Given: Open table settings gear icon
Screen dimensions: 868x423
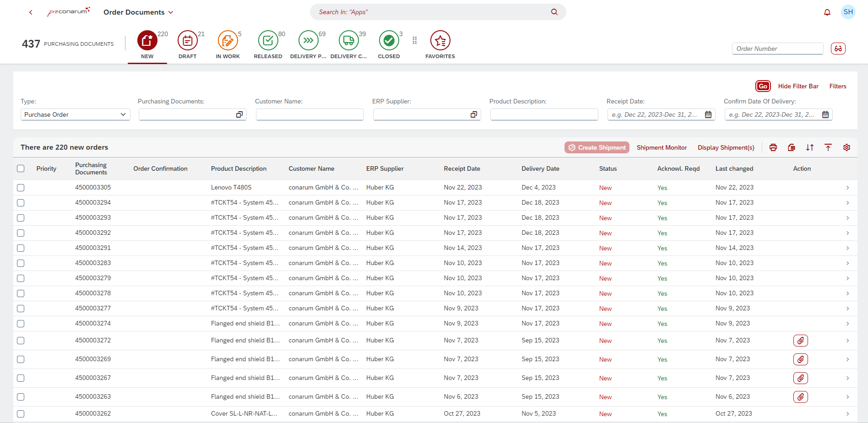Looking at the screenshot, I should tap(846, 147).
